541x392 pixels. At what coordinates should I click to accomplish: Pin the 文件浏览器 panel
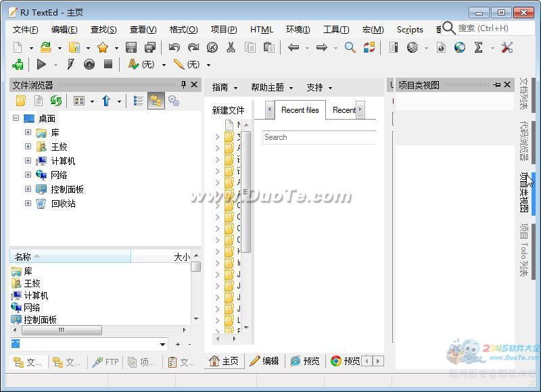(183, 84)
